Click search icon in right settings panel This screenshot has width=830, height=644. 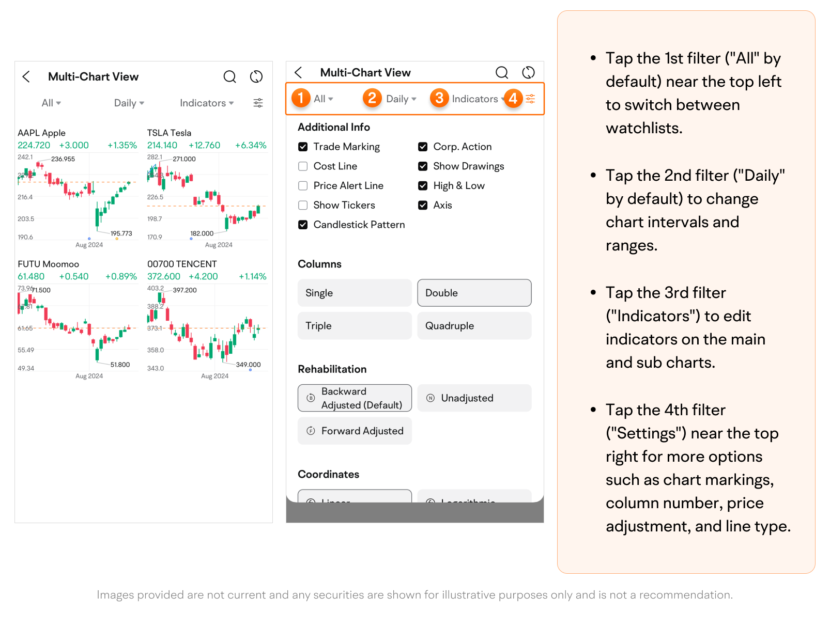[502, 72]
